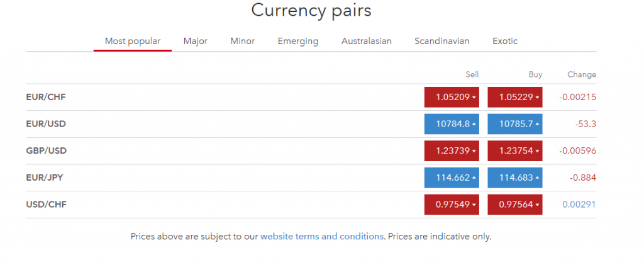
Task: Sell GBP/USD at 1.23739
Action: tap(452, 151)
